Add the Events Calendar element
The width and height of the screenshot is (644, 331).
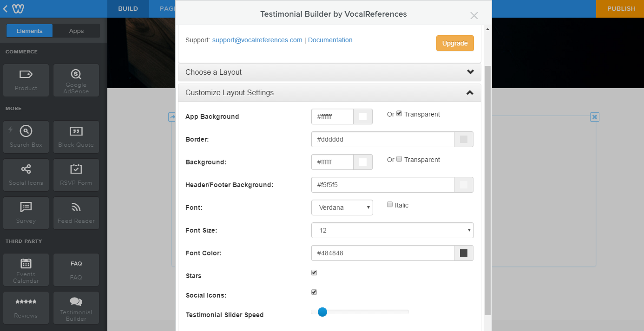26,270
